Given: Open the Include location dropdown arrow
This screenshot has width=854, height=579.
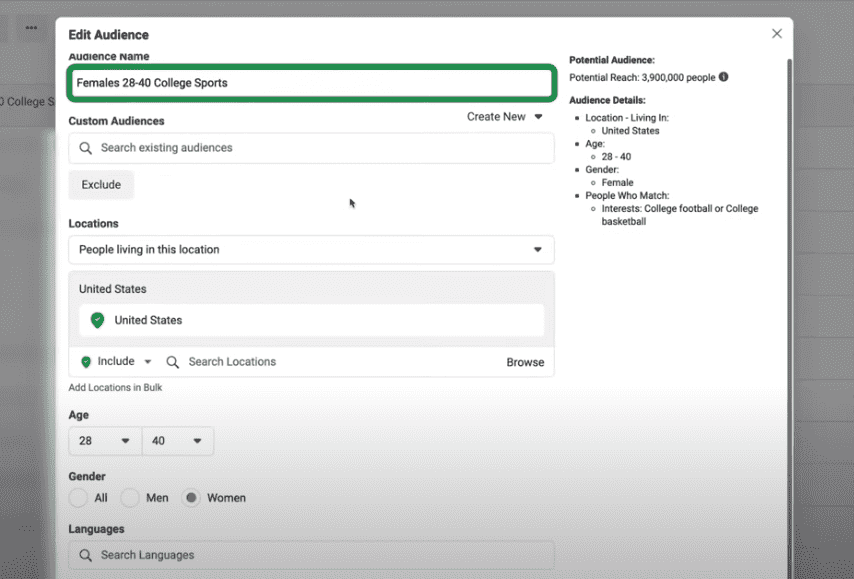Looking at the screenshot, I should click(x=148, y=362).
